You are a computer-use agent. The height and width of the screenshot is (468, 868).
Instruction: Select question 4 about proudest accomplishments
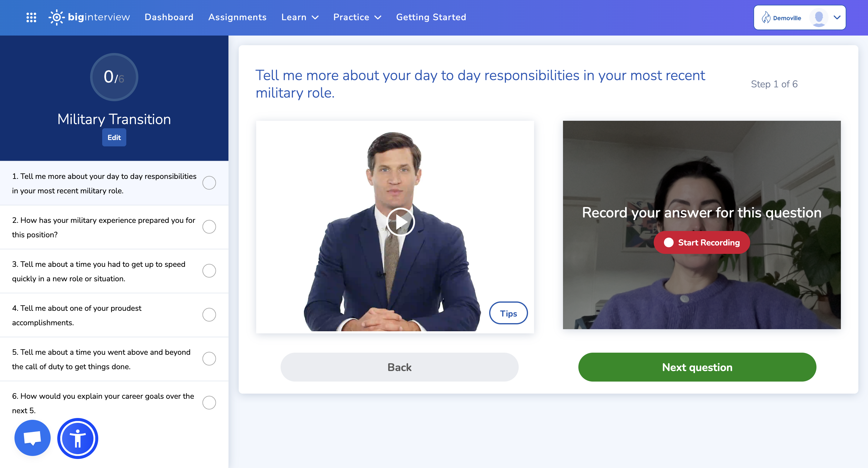tap(77, 315)
